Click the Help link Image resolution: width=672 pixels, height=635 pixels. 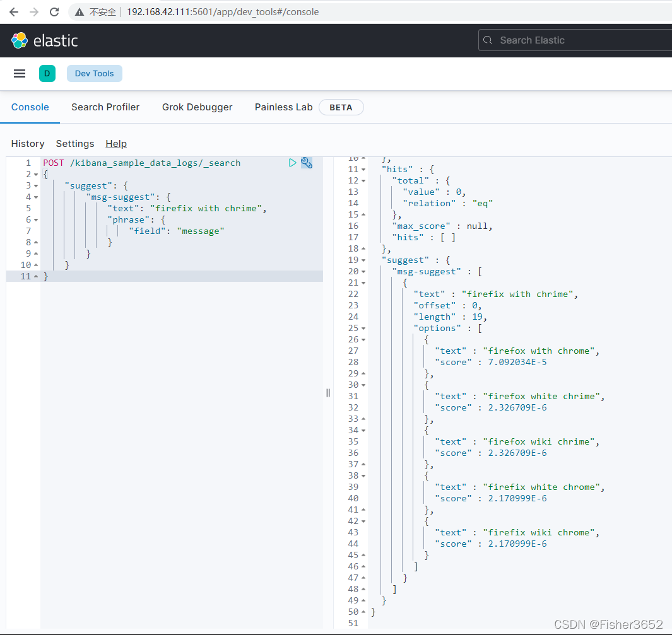coord(116,144)
